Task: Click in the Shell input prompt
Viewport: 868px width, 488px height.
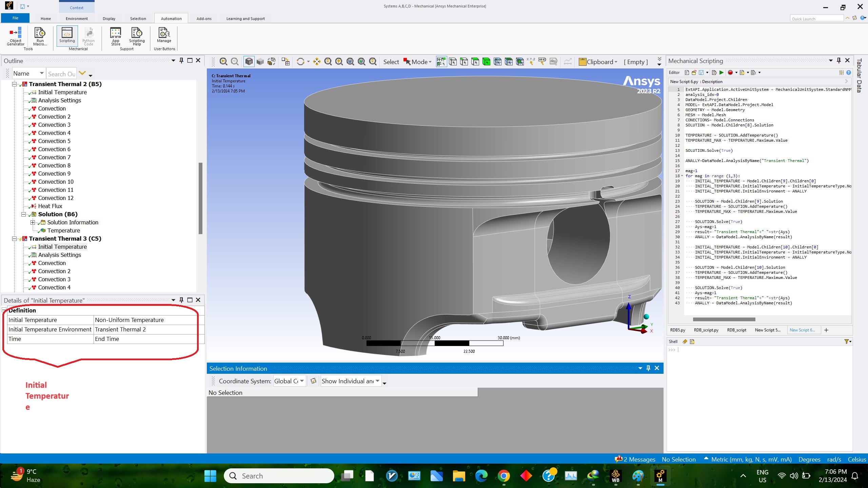Action: pos(759,350)
